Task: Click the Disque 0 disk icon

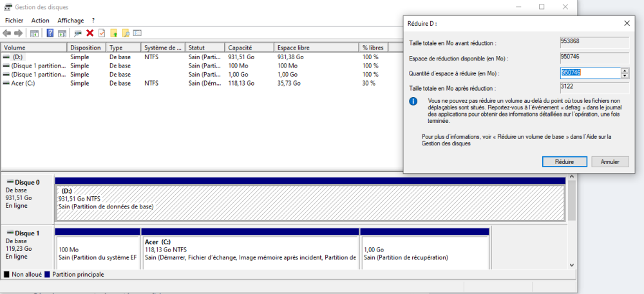Action: pyautogui.click(x=10, y=183)
